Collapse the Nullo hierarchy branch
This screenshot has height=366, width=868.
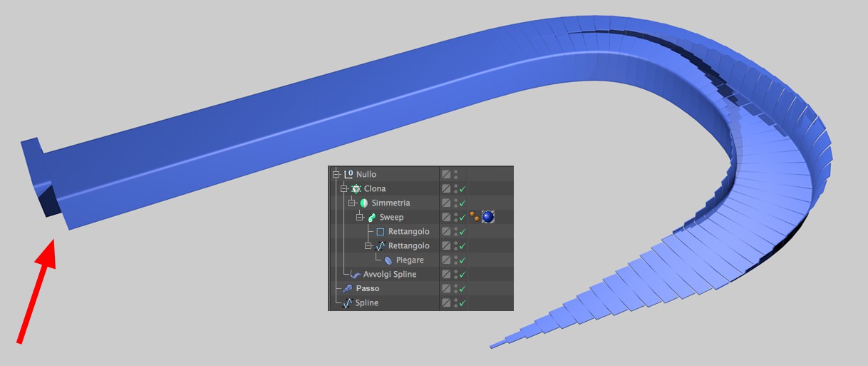tap(336, 174)
